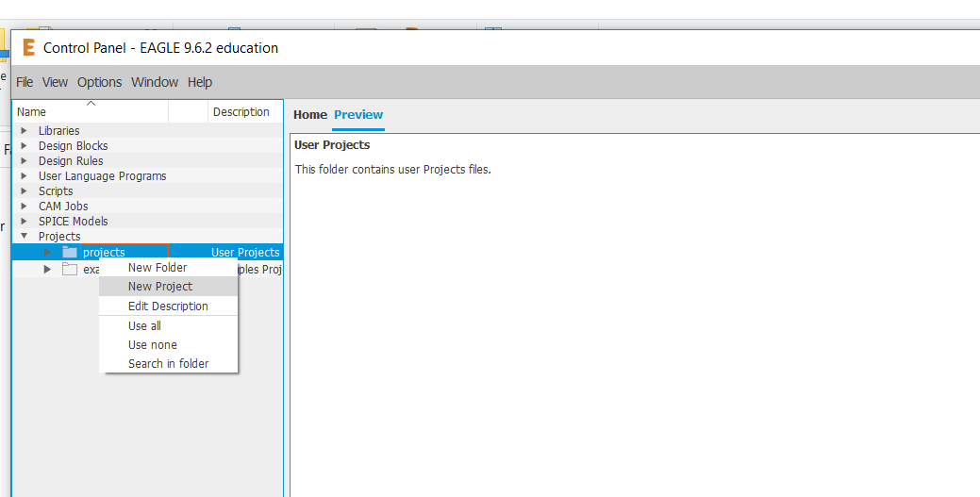The image size is (980, 497).
Task: Expand the examples folder arrow
Action: pos(47,270)
